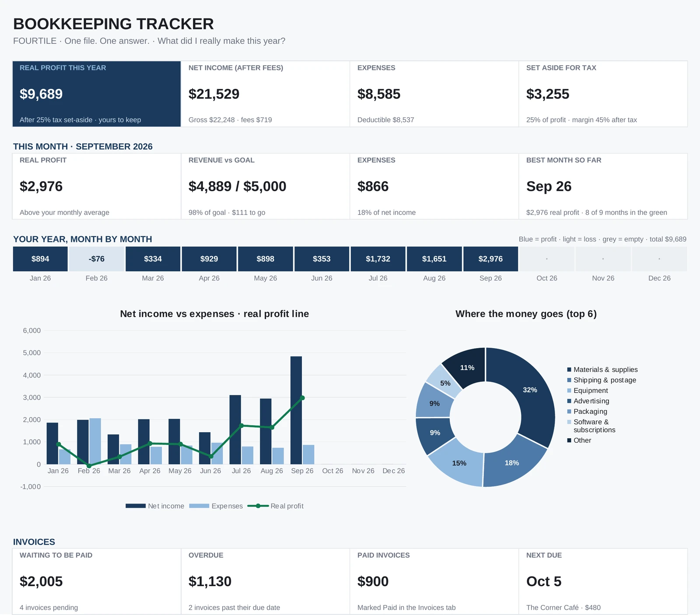Select the Net Income $21,529 figure
This screenshot has width=700, height=615.
(214, 94)
